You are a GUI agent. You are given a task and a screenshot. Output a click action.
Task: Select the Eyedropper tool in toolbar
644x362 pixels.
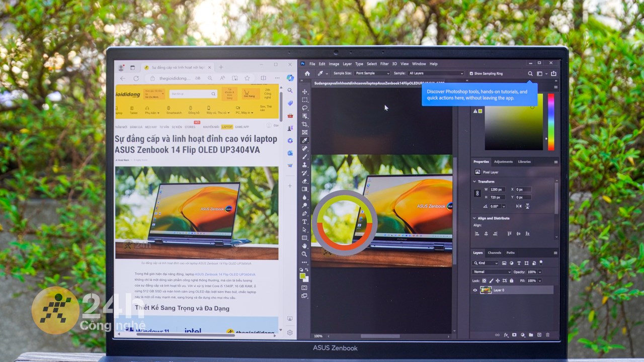(x=304, y=141)
